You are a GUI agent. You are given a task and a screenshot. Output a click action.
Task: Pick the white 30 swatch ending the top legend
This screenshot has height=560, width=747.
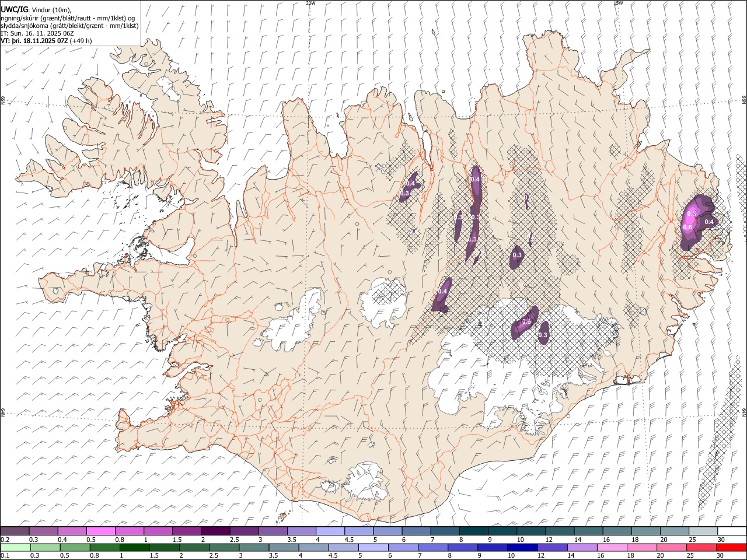tap(731, 531)
